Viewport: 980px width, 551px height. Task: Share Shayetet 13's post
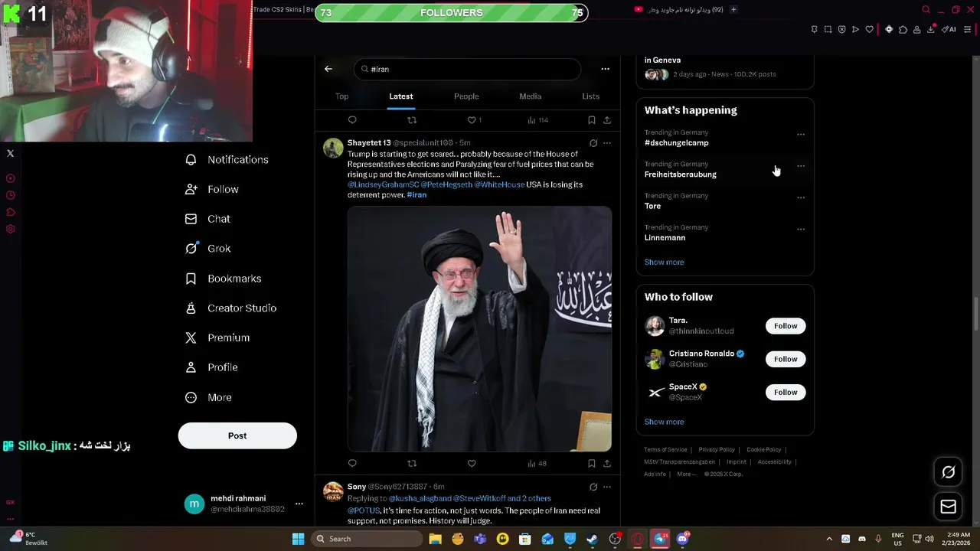pyautogui.click(x=607, y=463)
